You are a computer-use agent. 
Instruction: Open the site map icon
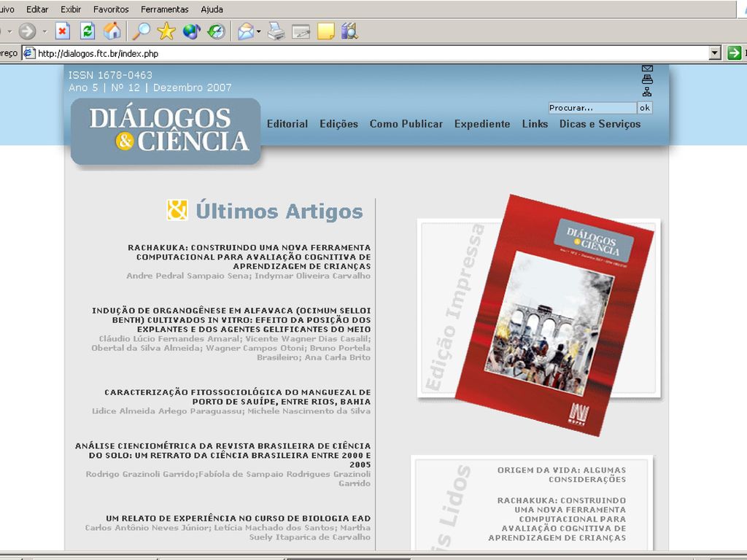pos(647,91)
